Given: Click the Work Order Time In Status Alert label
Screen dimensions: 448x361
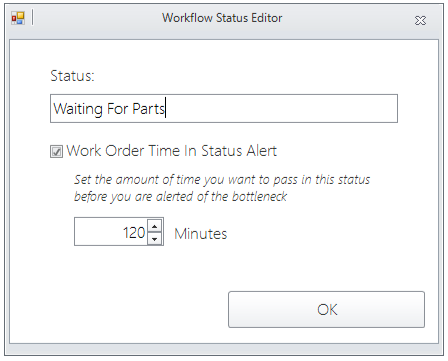Looking at the screenshot, I should tap(171, 151).
